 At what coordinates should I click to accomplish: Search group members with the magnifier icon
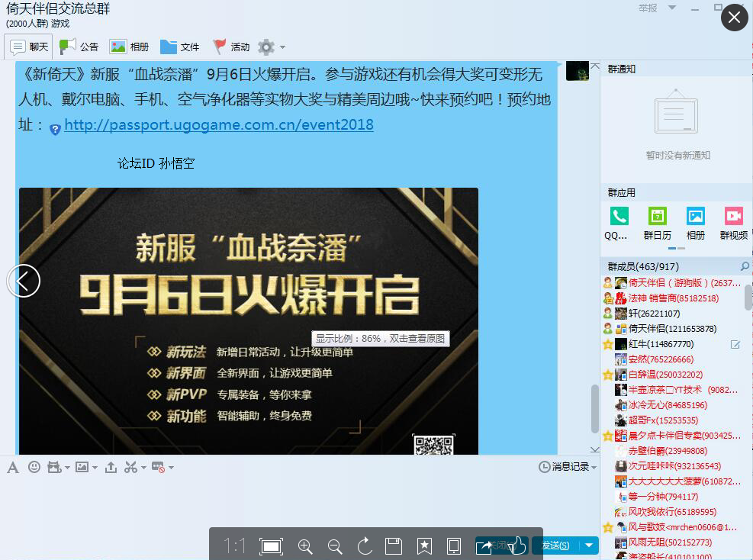click(745, 266)
